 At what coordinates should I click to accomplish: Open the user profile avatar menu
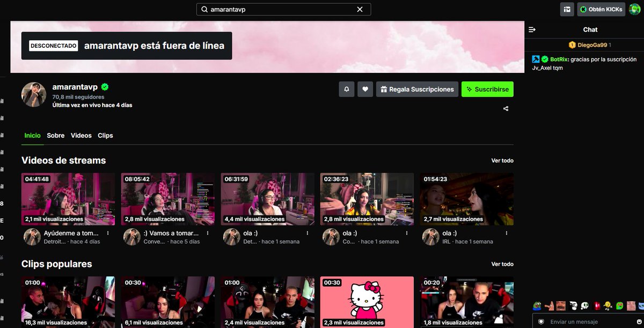(x=635, y=9)
